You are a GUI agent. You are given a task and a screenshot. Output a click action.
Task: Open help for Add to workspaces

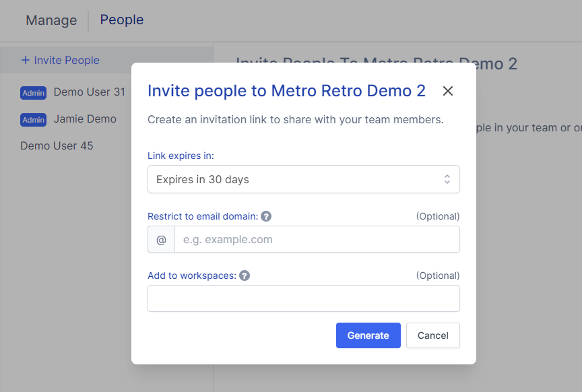[x=245, y=275]
